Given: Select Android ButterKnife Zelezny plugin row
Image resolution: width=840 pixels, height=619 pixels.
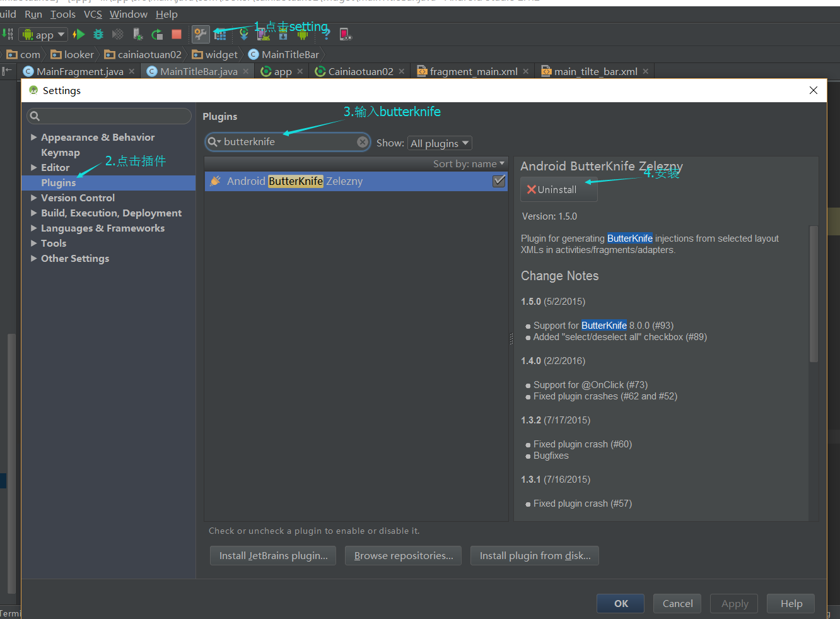Looking at the screenshot, I should click(x=356, y=181).
